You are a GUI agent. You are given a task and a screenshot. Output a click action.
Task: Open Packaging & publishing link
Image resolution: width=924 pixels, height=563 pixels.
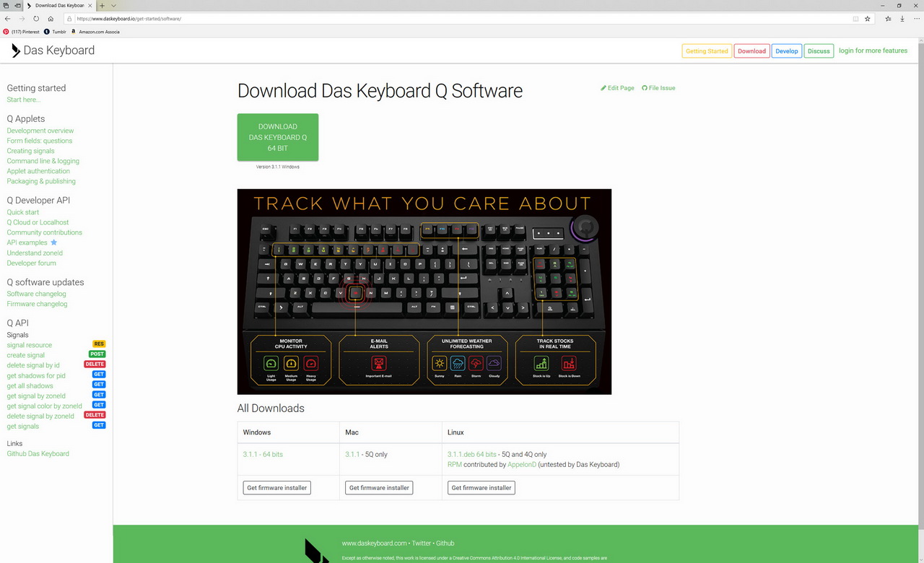coord(41,181)
